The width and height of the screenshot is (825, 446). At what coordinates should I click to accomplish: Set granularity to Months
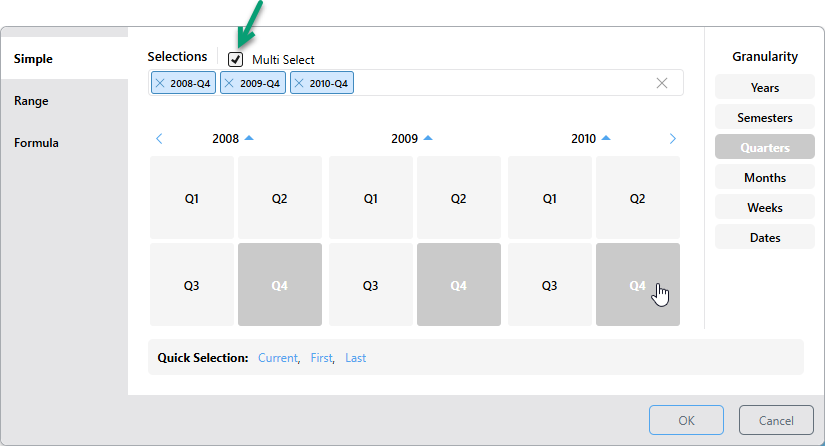[x=765, y=178]
